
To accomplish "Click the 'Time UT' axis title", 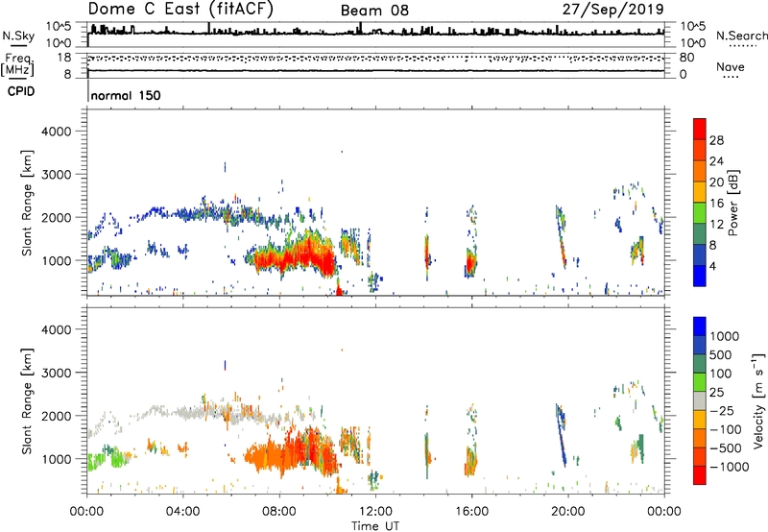I will click(375, 526).
